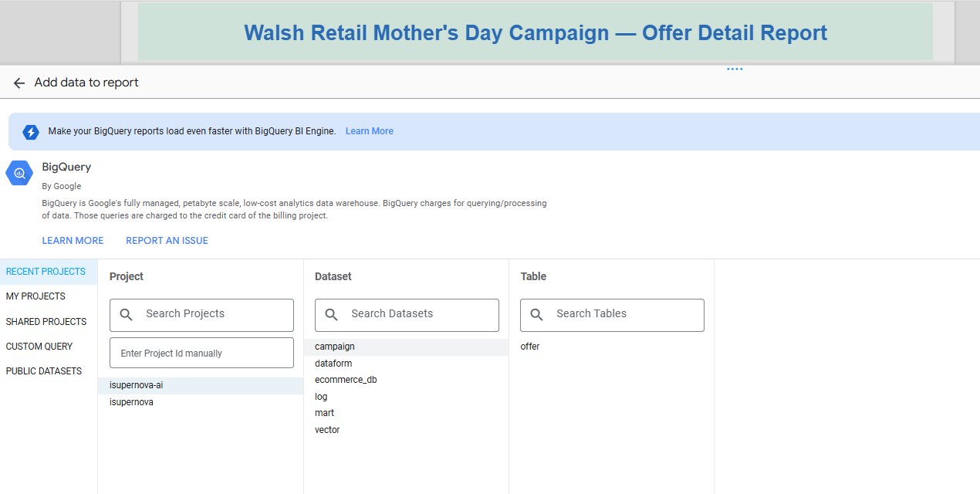The image size is (980, 494).
Task: Click the report title heading text
Action: coord(536,32)
